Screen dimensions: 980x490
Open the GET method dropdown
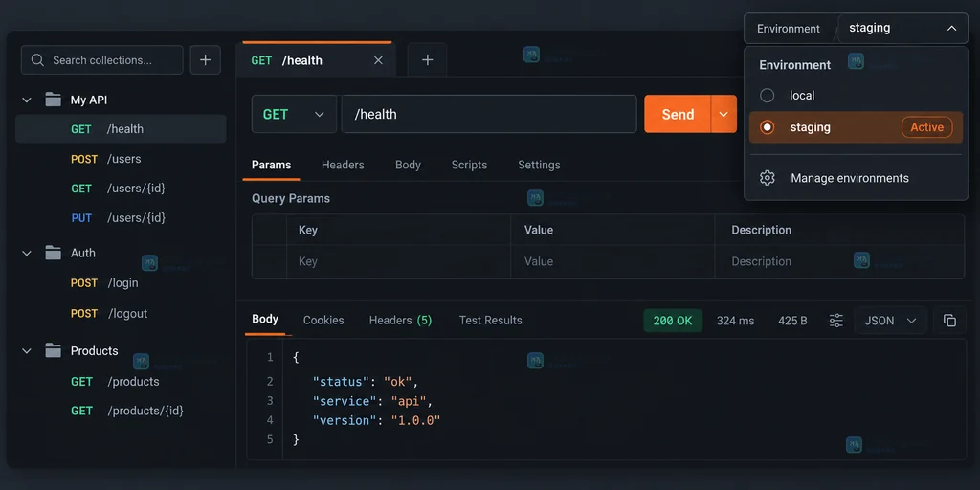pos(294,114)
